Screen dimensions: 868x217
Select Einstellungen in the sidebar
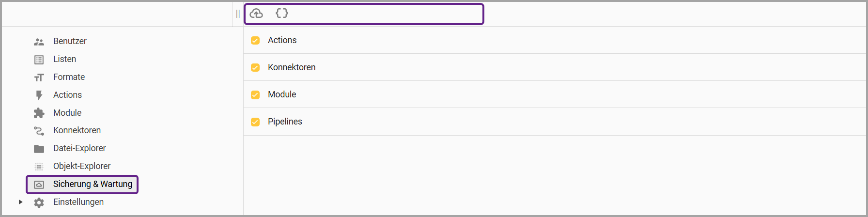(x=78, y=202)
